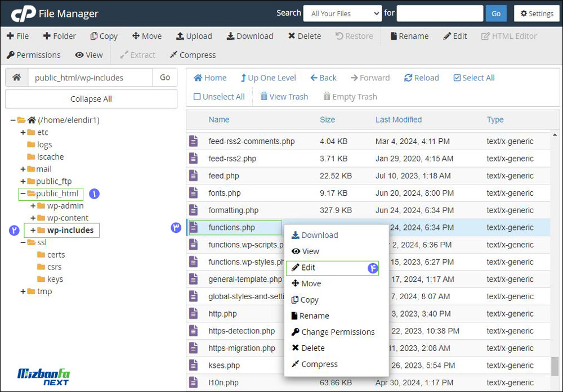
Task: Click home icon beside path field
Action: (16, 78)
